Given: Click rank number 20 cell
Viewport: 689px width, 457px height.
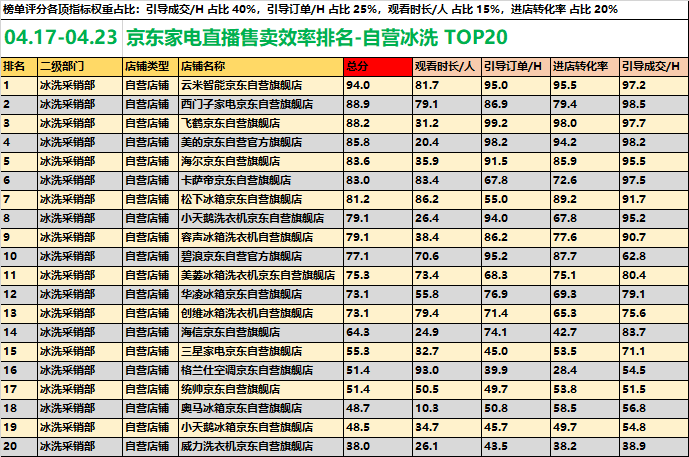Looking at the screenshot, I should [x=19, y=446].
